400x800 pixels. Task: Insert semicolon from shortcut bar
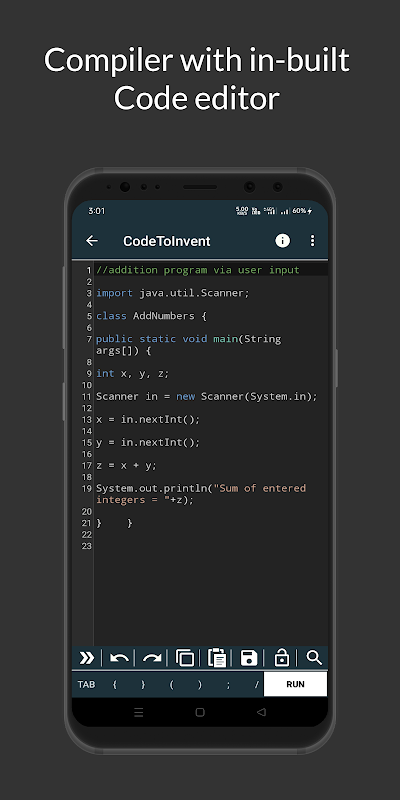pos(228,685)
